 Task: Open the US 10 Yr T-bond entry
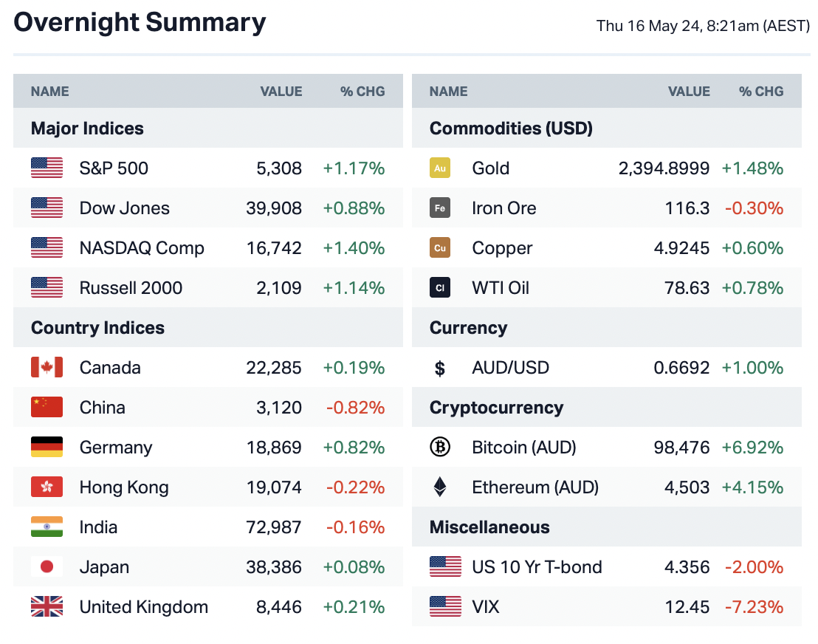(537, 567)
